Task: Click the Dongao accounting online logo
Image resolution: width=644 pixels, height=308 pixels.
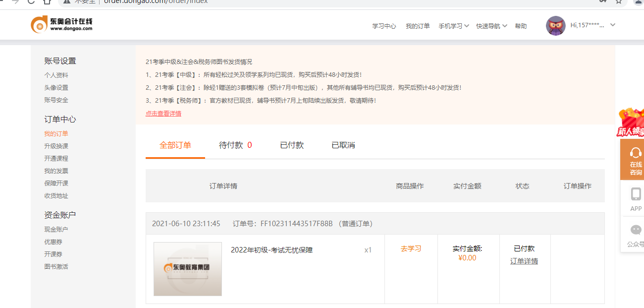Action: pos(61,24)
